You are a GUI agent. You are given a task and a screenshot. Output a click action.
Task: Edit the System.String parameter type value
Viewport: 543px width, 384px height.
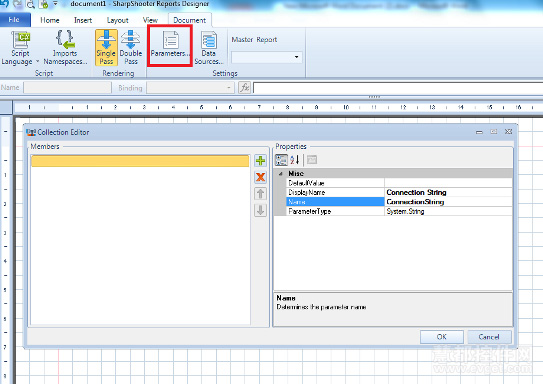pyautogui.click(x=448, y=211)
